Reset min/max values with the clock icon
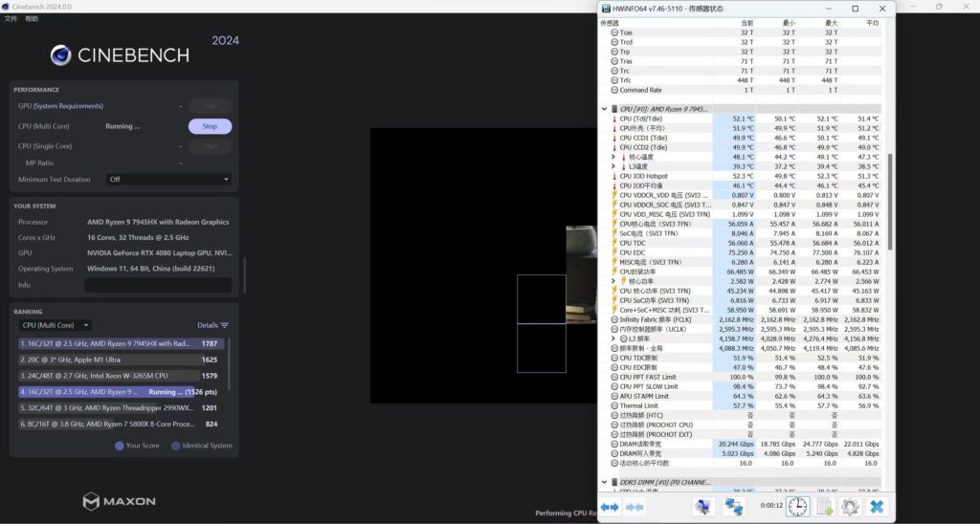This screenshot has width=980, height=524. 797,507
